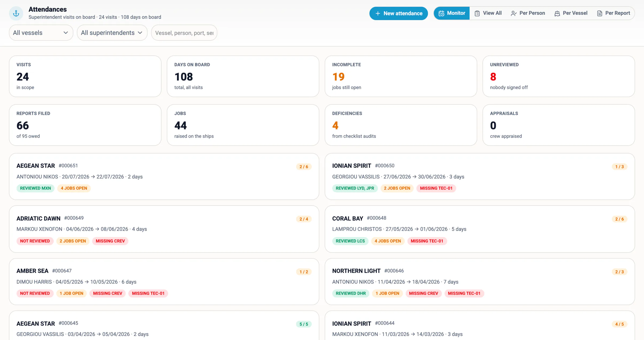Image resolution: width=644 pixels, height=340 pixels.
Task: Click the chevron on All vessels selector
Action: (65, 33)
